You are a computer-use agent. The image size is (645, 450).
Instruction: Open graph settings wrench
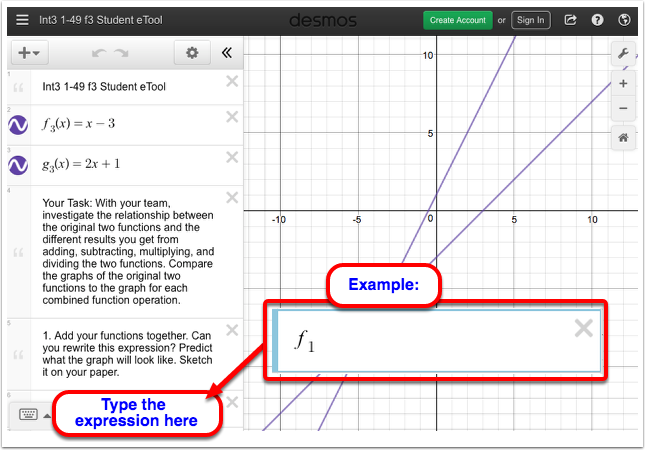tap(623, 53)
